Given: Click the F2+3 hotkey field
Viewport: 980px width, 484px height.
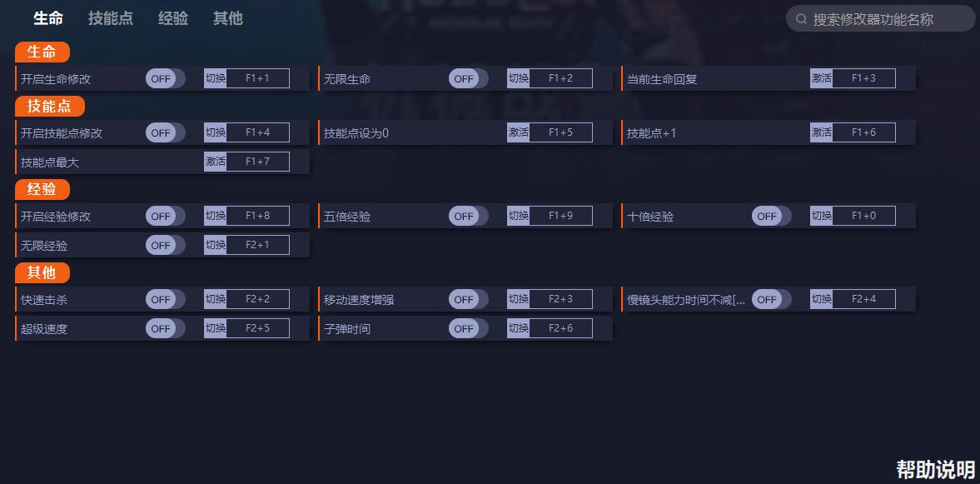Looking at the screenshot, I should point(560,299).
